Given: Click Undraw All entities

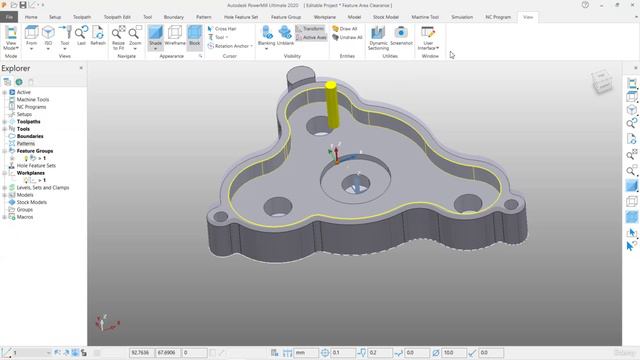Looking at the screenshot, I should [x=347, y=37].
